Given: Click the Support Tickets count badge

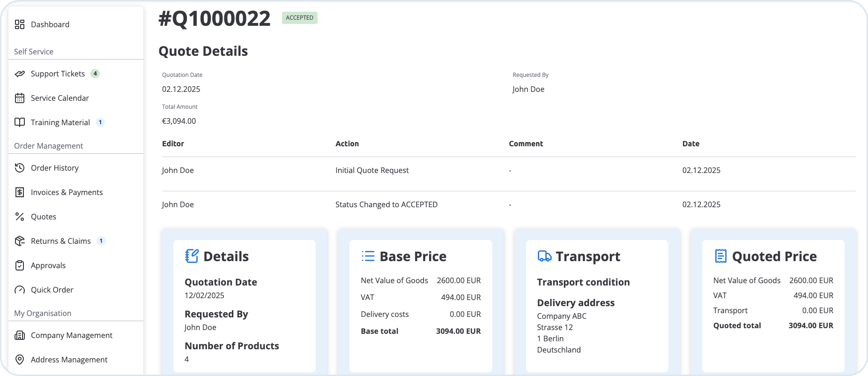Looking at the screenshot, I should (95, 74).
